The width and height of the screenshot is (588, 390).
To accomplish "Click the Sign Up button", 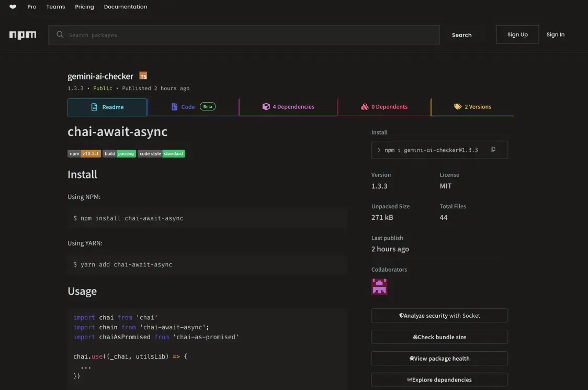I will coord(517,35).
